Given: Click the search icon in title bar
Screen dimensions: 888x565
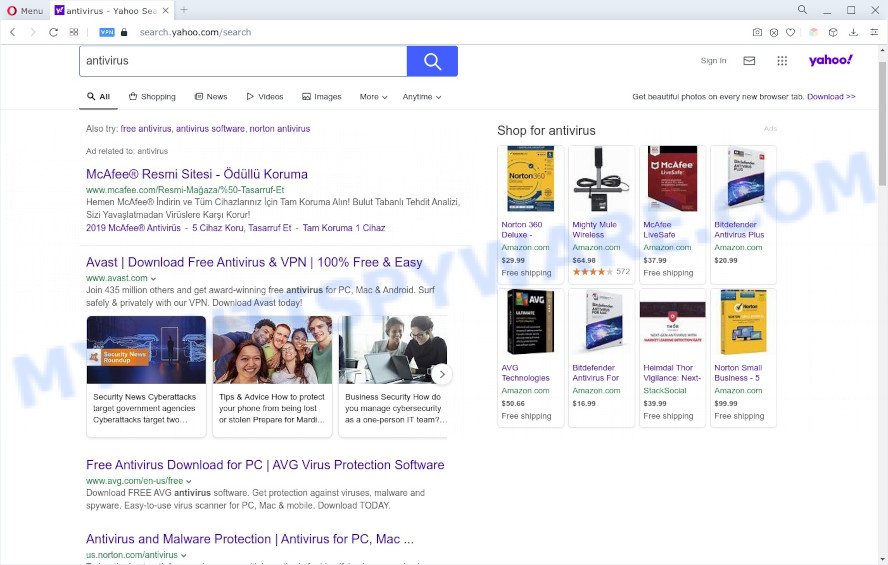Looking at the screenshot, I should pos(802,10).
